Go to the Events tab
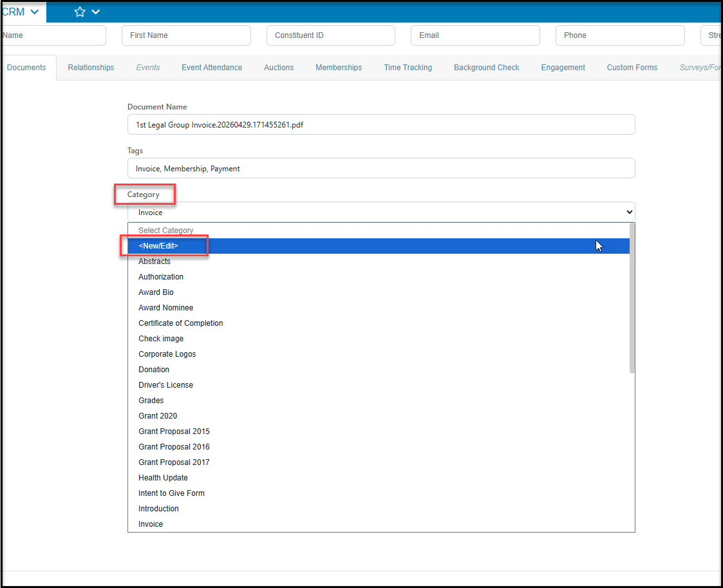Screen dimensions: 723x588 [148, 68]
